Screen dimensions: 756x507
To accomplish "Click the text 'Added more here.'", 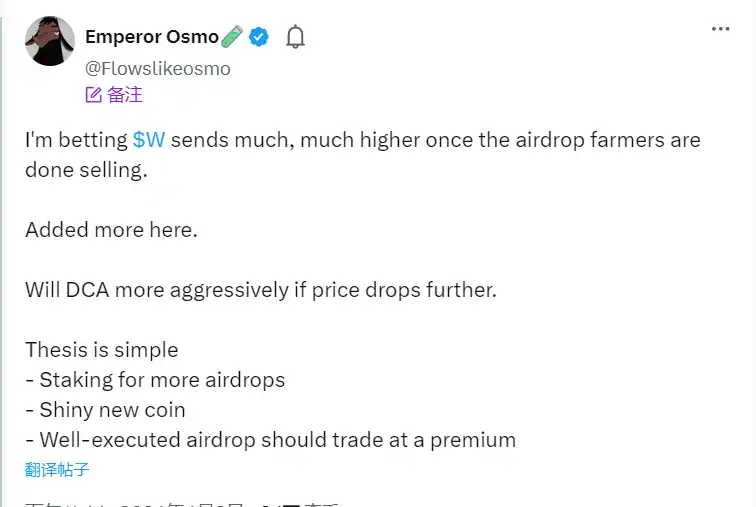I will tap(111, 229).
